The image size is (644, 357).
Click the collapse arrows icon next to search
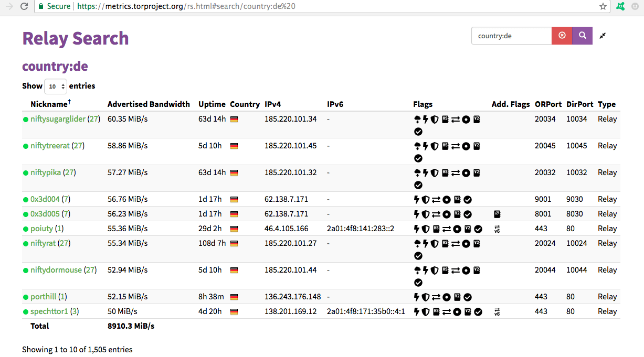603,36
